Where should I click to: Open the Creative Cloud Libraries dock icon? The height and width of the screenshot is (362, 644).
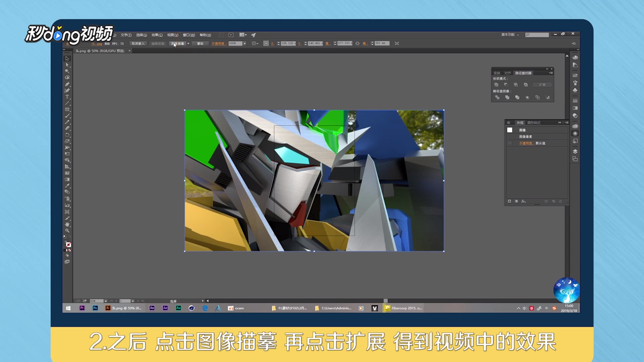pos(575,126)
